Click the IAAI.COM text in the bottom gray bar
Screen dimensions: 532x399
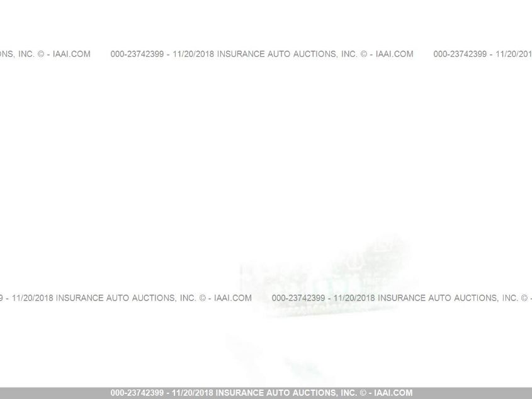(x=393, y=393)
